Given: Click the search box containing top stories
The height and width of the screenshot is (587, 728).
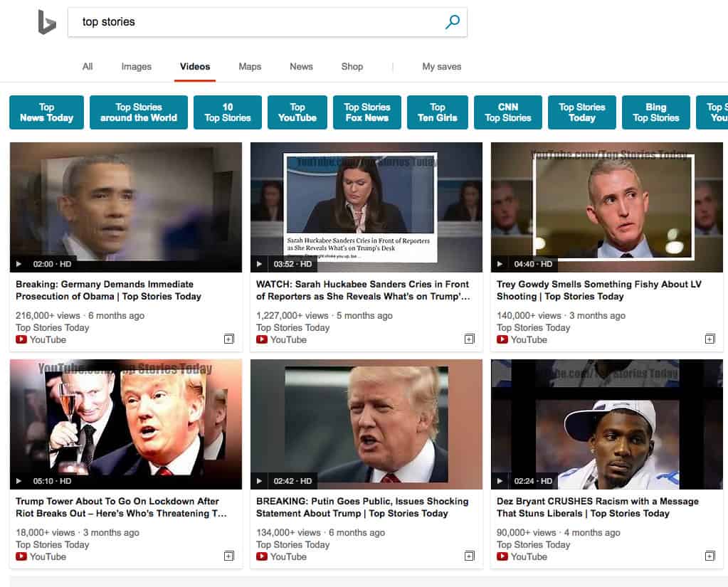Looking at the screenshot, I should pos(268,22).
